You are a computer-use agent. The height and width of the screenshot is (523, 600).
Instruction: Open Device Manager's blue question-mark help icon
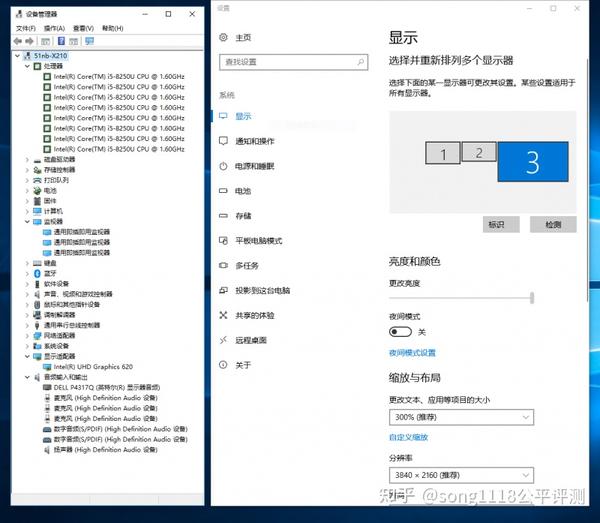tap(61, 41)
